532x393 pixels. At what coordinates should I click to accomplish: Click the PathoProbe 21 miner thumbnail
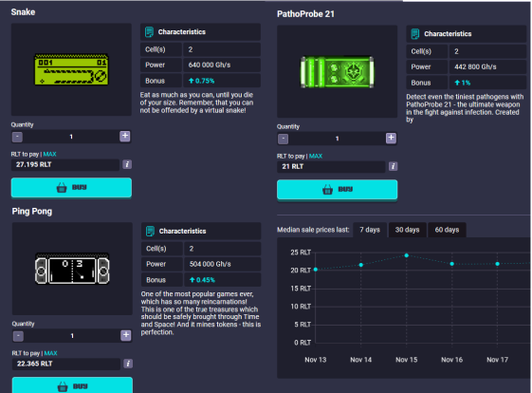(337, 72)
